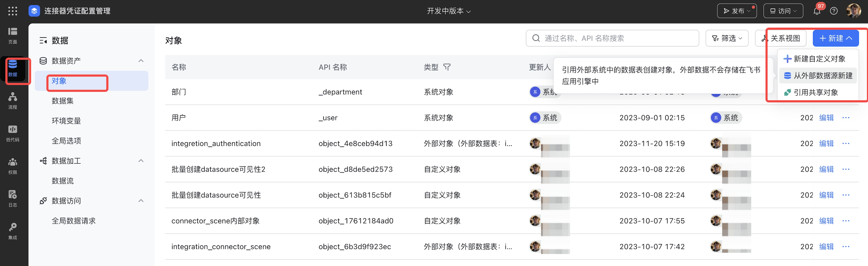
Task: Click 编辑 for 批量创建datasource可见性2 row
Action: tap(826, 169)
